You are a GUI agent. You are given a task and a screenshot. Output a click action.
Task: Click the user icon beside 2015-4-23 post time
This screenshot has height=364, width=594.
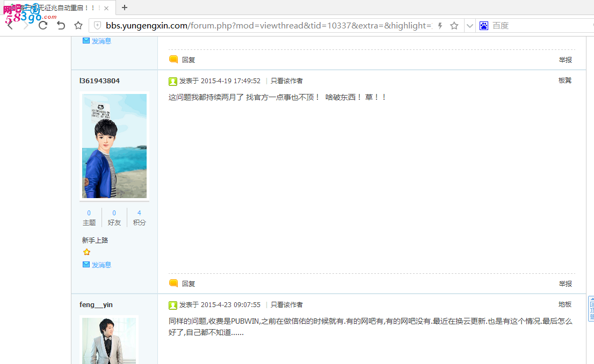tap(173, 305)
